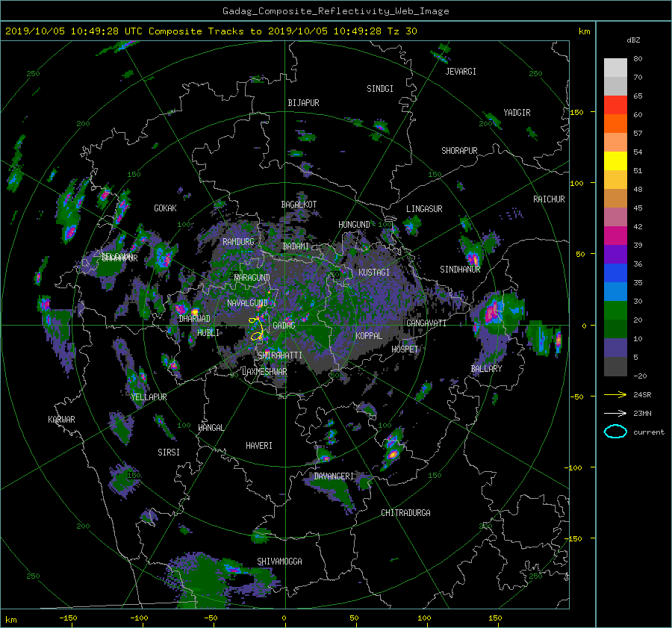Click the YADGIR city label
This screenshot has height=628, width=672.
pos(517,113)
